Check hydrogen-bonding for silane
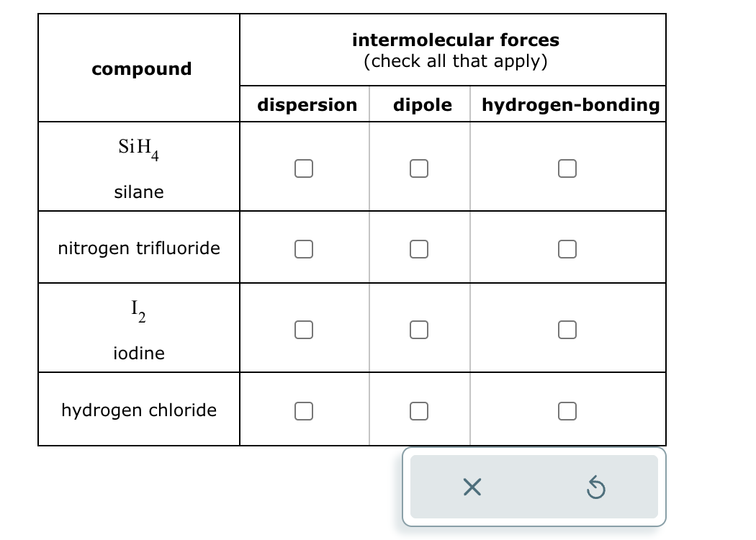Image resolution: width=756 pixels, height=540 pixels. click(x=567, y=168)
